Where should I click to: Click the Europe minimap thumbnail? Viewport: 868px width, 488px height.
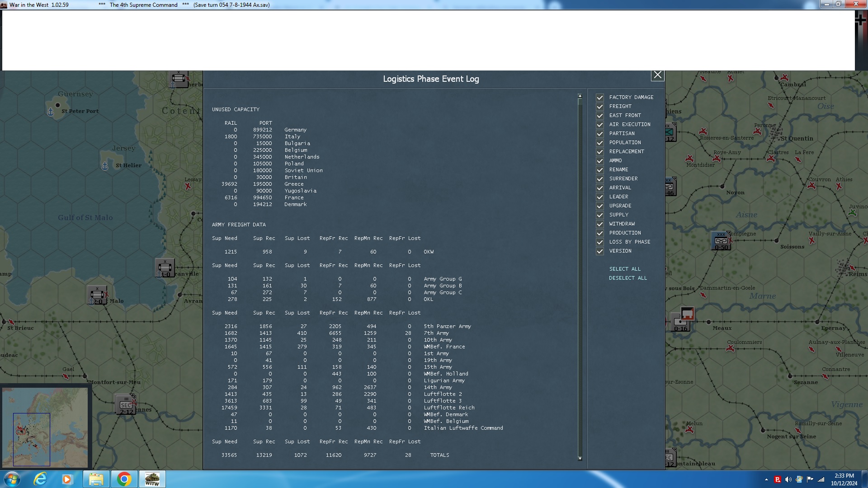pos(45,427)
